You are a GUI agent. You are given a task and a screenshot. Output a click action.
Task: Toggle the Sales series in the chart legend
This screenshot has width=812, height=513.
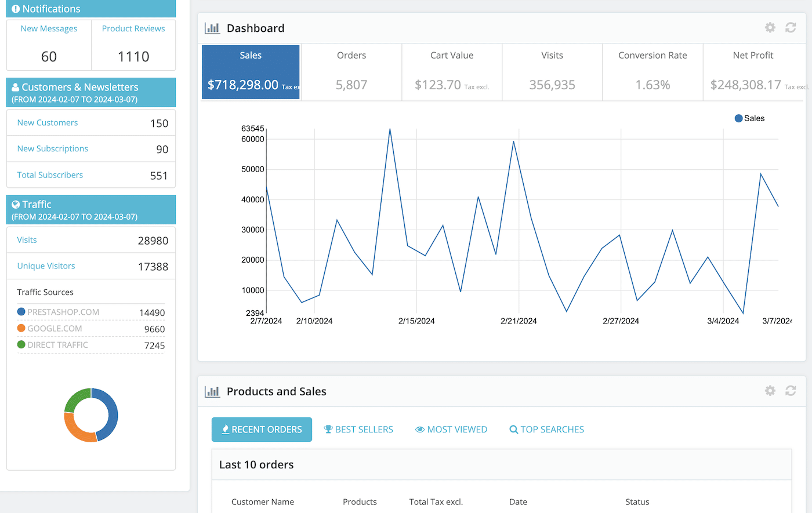click(749, 118)
